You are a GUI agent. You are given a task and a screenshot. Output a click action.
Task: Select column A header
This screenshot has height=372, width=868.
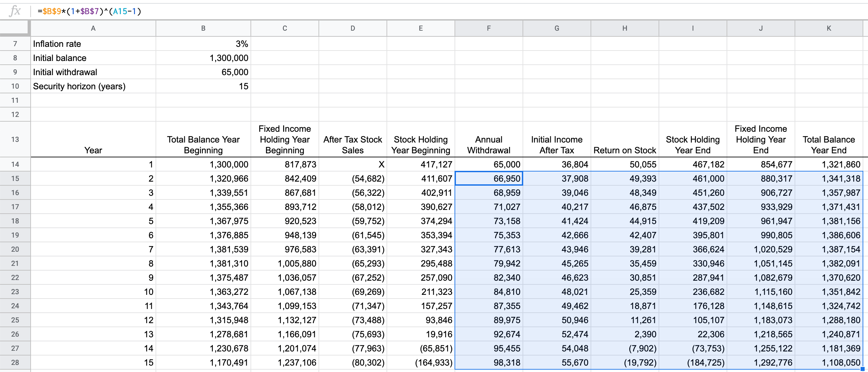pos(93,28)
